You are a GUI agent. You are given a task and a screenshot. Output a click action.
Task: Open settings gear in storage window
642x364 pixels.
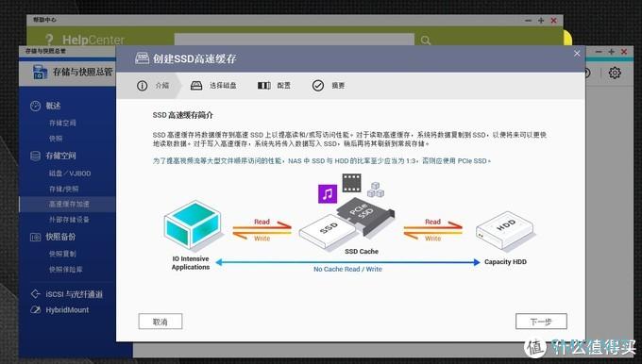pos(615,73)
